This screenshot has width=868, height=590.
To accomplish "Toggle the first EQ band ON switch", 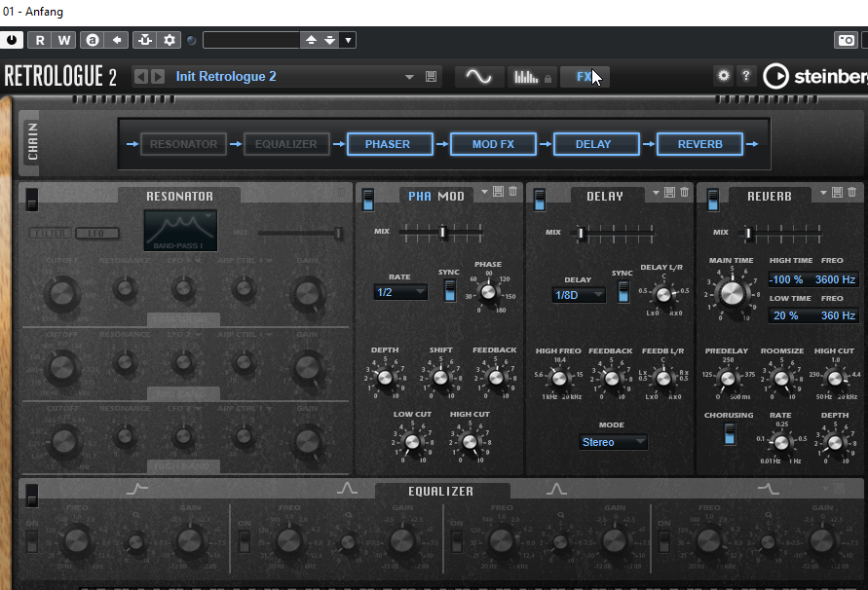I will 32,540.
